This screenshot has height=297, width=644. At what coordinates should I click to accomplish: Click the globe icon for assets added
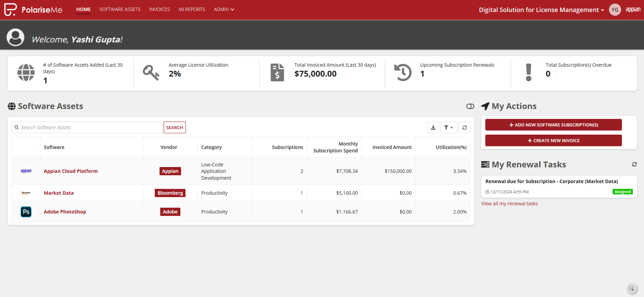26,72
